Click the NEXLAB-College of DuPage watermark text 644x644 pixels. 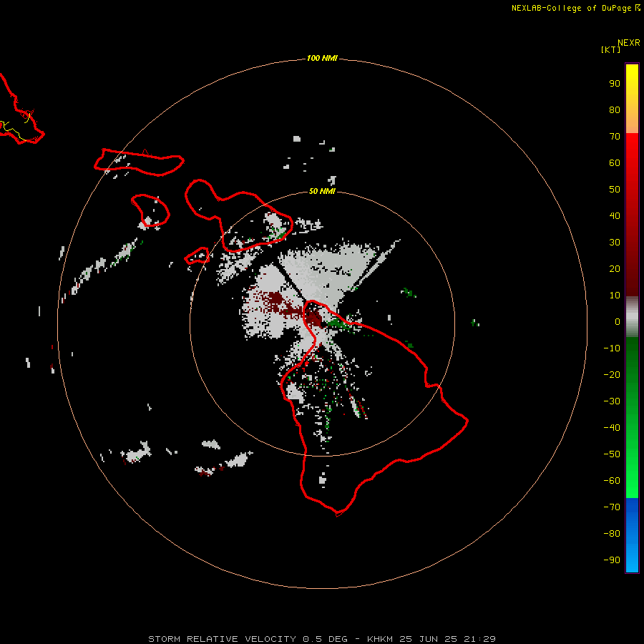click(576, 8)
